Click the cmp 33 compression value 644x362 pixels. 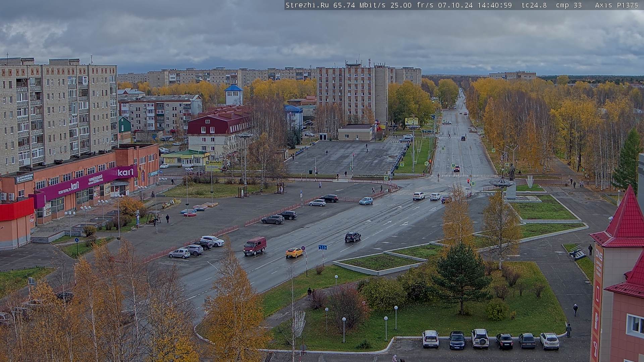569,5
